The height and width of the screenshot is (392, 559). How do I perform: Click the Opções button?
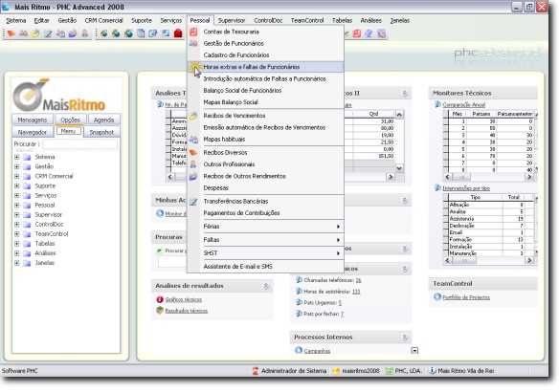coord(70,120)
